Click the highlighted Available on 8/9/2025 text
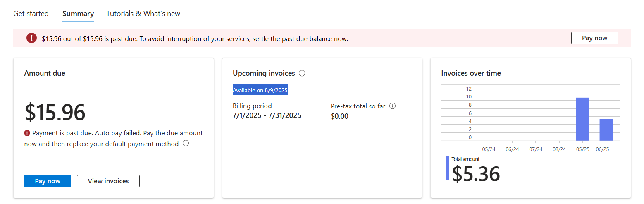Screen dimensions: 644x204 [260, 90]
